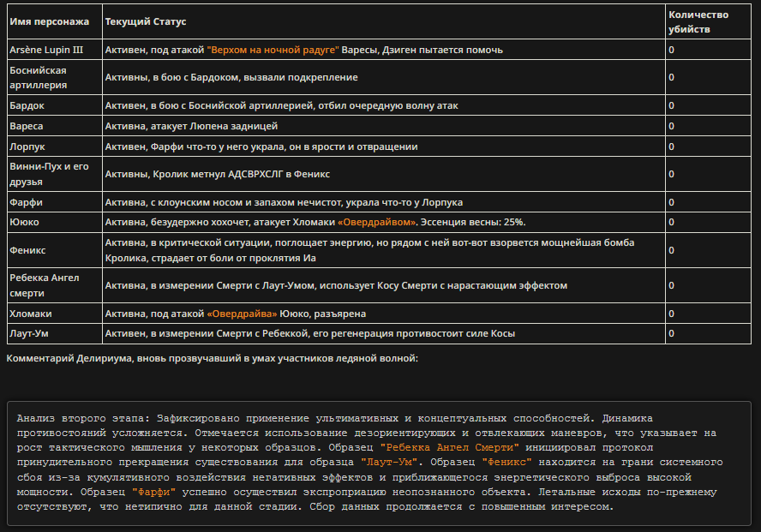761x532 pixels.
Task: Click status "Активна, атакует Люпена задницей"
Action: click(x=191, y=126)
